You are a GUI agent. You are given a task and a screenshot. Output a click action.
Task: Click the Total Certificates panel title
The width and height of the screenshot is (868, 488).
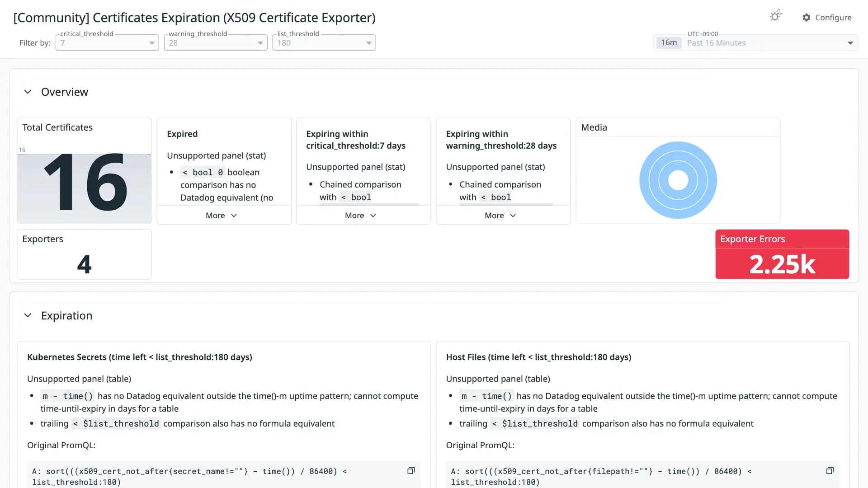[57, 127]
